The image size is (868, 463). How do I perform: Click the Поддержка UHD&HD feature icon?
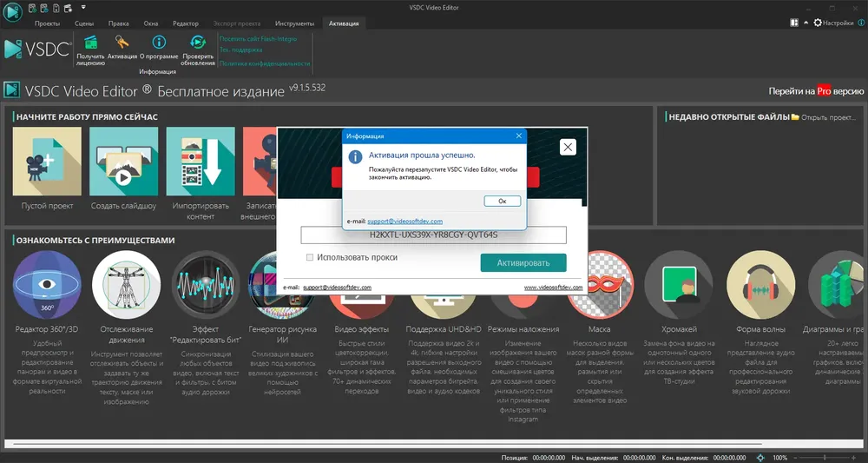point(444,307)
